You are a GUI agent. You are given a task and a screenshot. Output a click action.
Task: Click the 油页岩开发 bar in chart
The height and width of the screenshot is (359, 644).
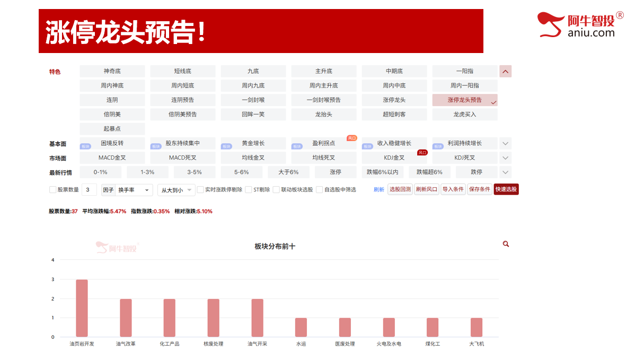tap(82, 308)
